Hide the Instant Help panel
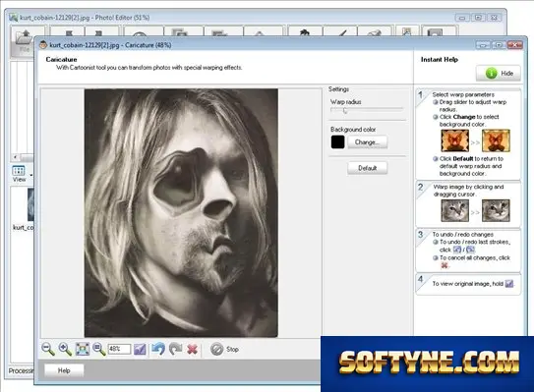This screenshot has width=534, height=392. pos(499,73)
